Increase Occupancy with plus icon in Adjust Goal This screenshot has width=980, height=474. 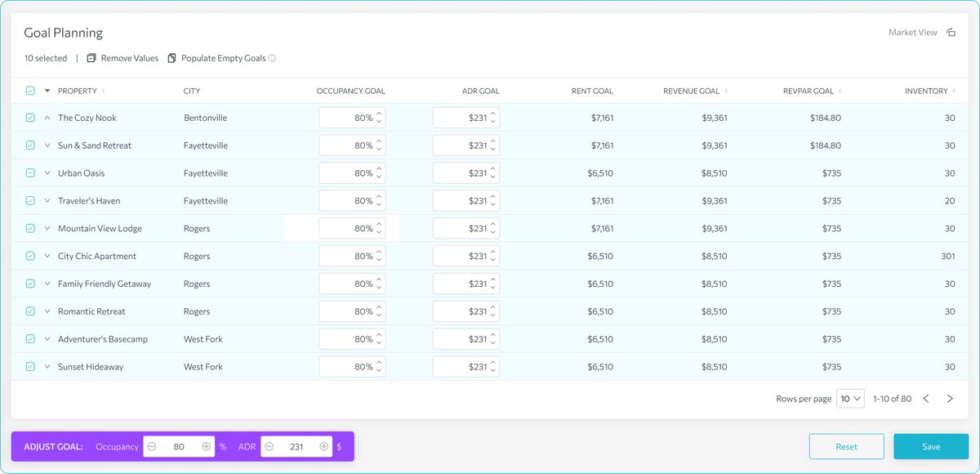click(x=206, y=446)
